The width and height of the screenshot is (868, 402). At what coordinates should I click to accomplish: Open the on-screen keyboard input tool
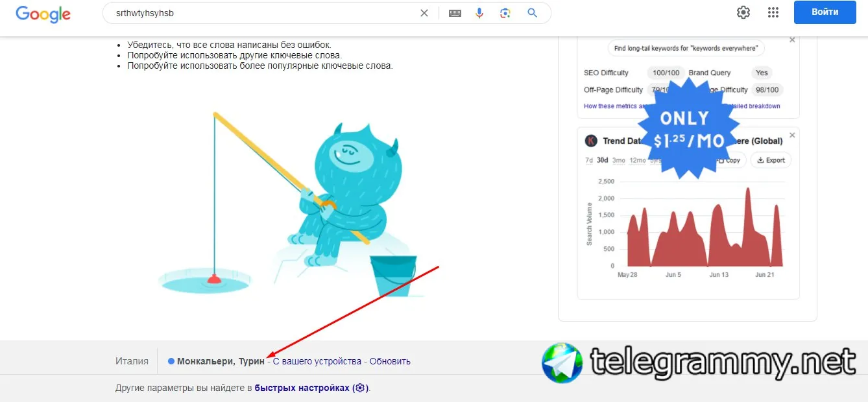tap(455, 13)
